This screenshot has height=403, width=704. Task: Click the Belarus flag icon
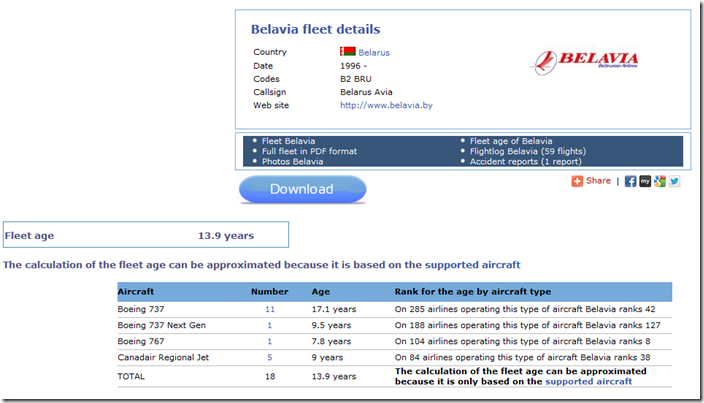pos(347,51)
